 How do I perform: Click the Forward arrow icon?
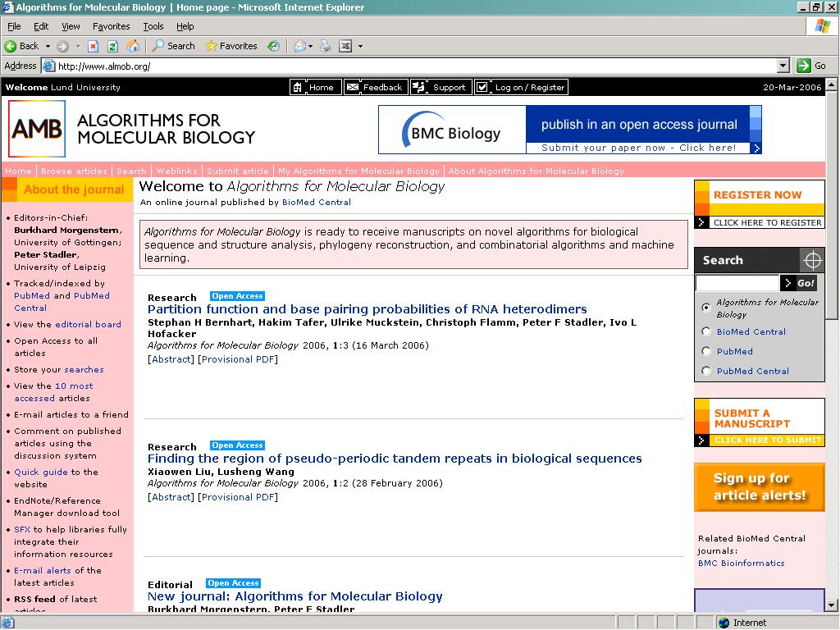click(x=62, y=46)
